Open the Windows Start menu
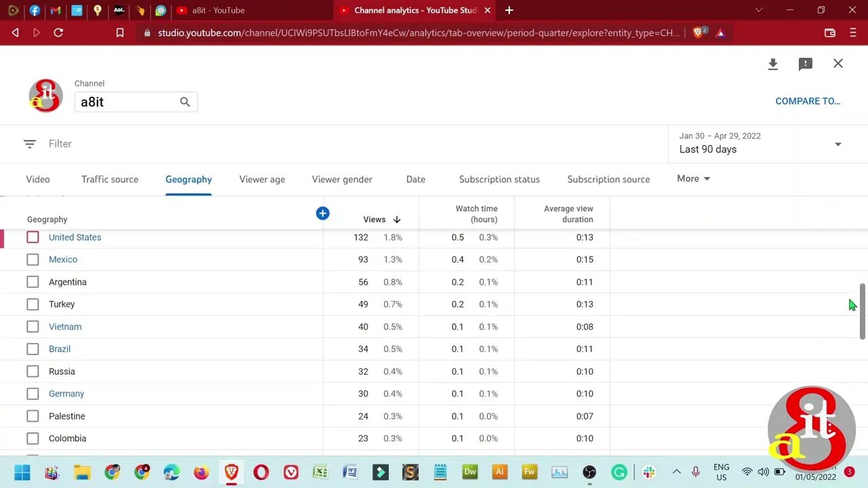868x488 pixels. (x=22, y=472)
